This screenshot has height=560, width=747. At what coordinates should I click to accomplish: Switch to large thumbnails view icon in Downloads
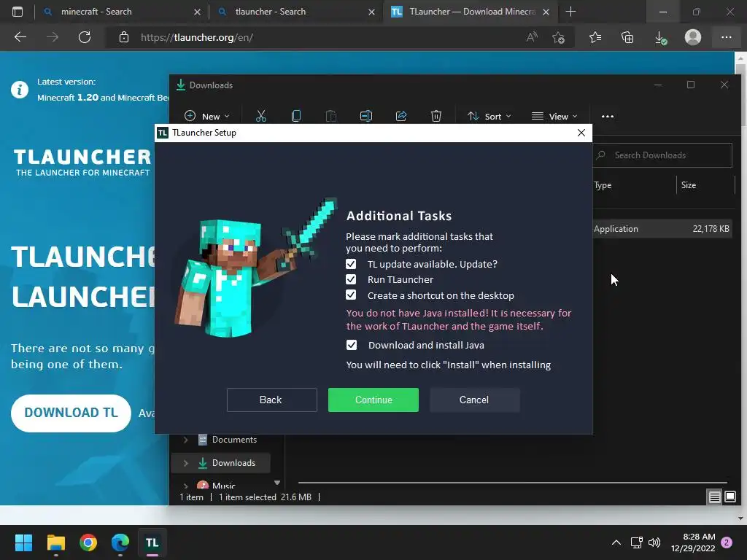pyautogui.click(x=729, y=497)
